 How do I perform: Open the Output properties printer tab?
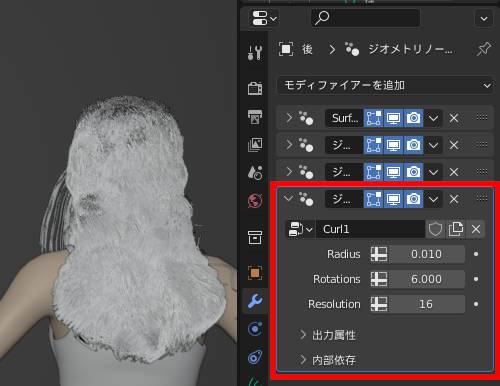tap(255, 117)
